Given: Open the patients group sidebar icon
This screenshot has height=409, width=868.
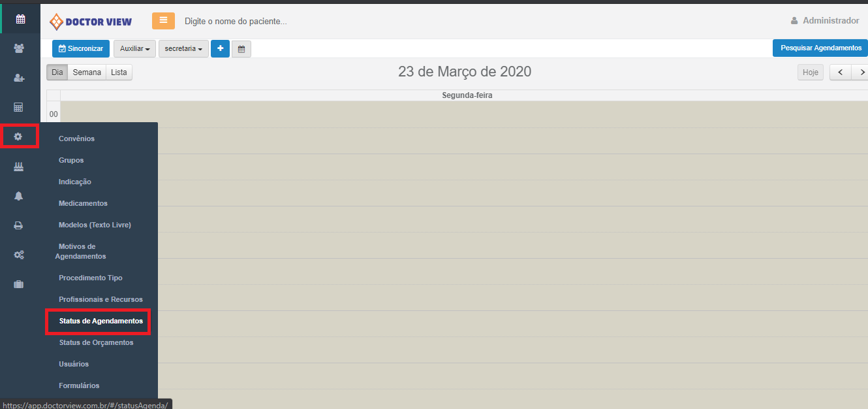Looking at the screenshot, I should pyautogui.click(x=19, y=48).
